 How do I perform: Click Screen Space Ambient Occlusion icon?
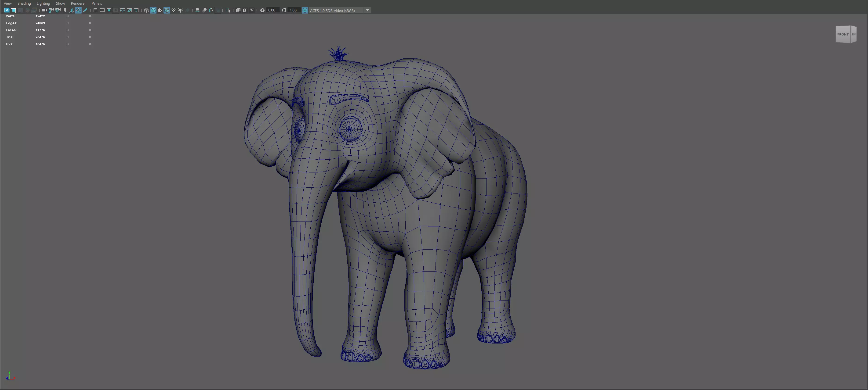(x=197, y=11)
